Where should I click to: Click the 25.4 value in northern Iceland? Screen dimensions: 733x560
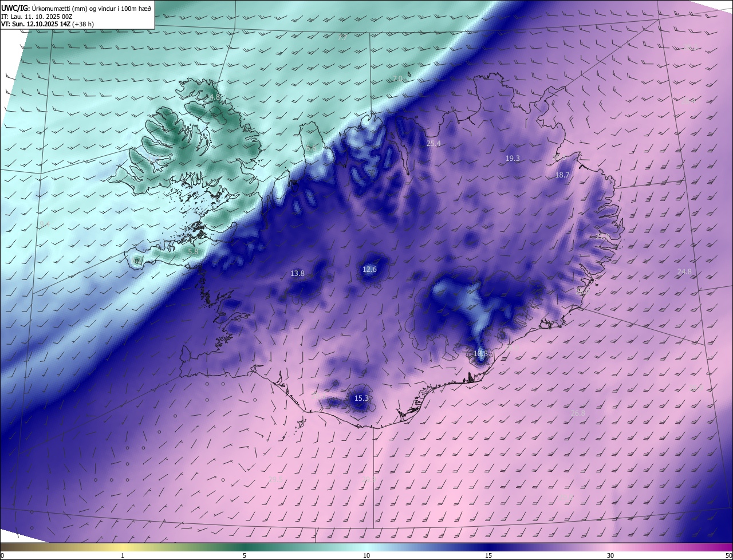click(x=434, y=144)
